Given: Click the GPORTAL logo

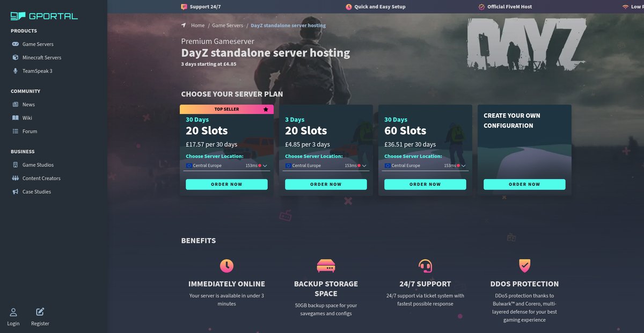Looking at the screenshot, I should coord(45,16).
